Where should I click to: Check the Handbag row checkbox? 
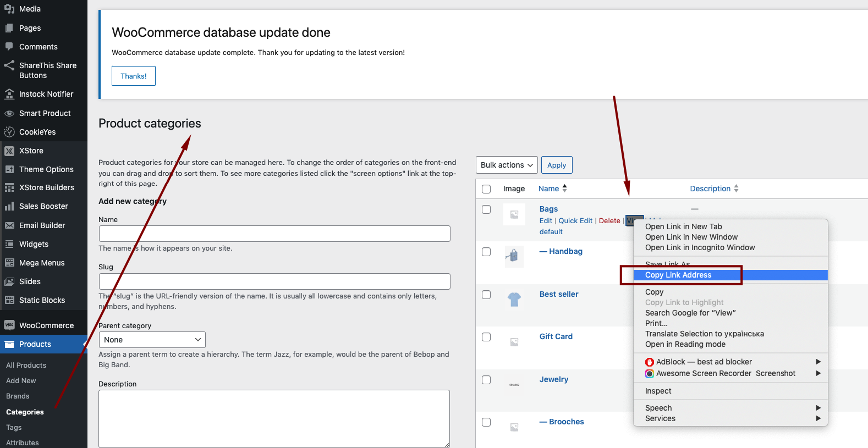486,252
